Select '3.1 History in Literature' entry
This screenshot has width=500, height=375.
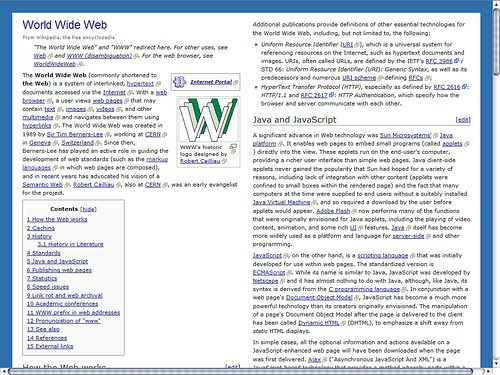[70, 244]
